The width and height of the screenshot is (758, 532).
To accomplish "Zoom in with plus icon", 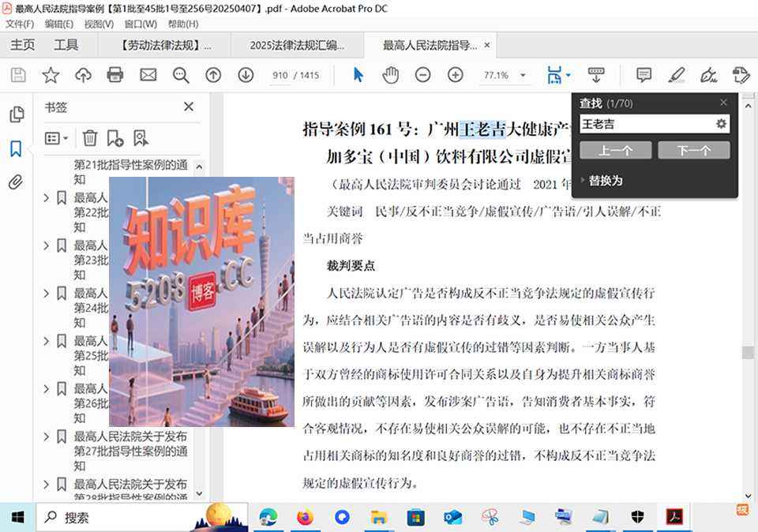I will tap(456, 75).
